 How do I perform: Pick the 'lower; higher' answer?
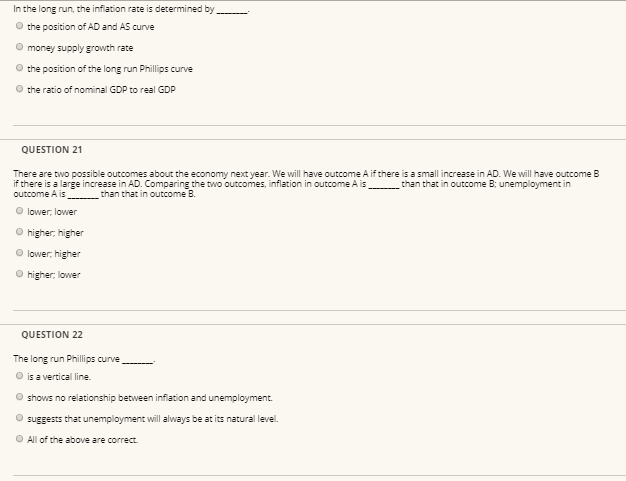pyautogui.click(x=19, y=253)
